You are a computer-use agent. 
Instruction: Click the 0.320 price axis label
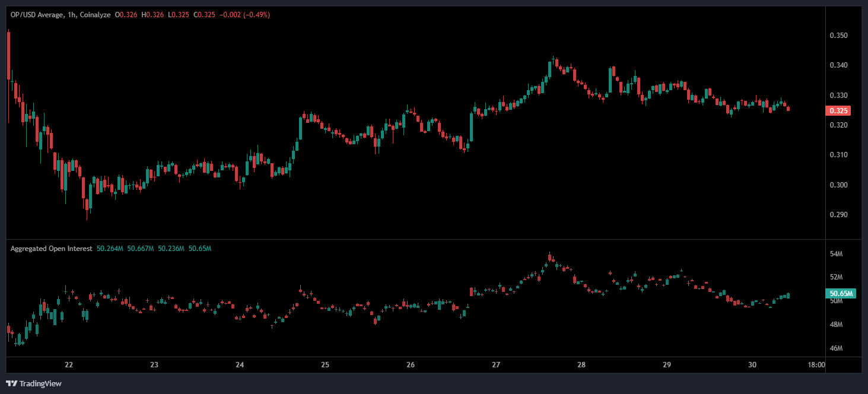click(x=838, y=125)
